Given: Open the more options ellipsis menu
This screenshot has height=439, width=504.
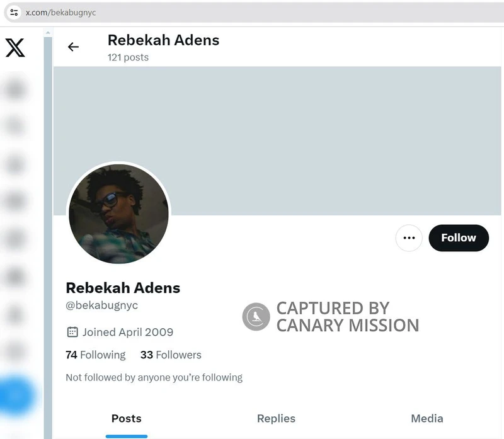Looking at the screenshot, I should coord(409,238).
